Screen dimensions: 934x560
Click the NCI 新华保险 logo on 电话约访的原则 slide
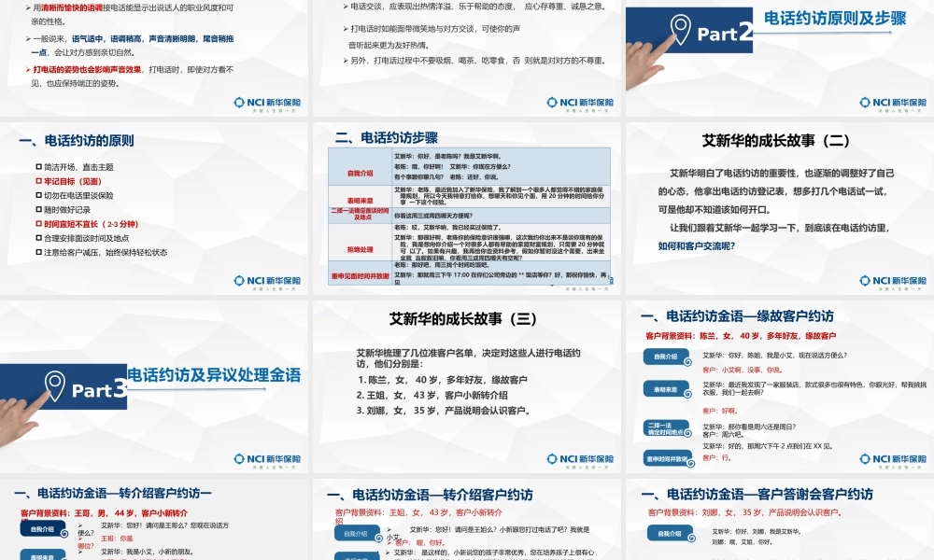[268, 282]
